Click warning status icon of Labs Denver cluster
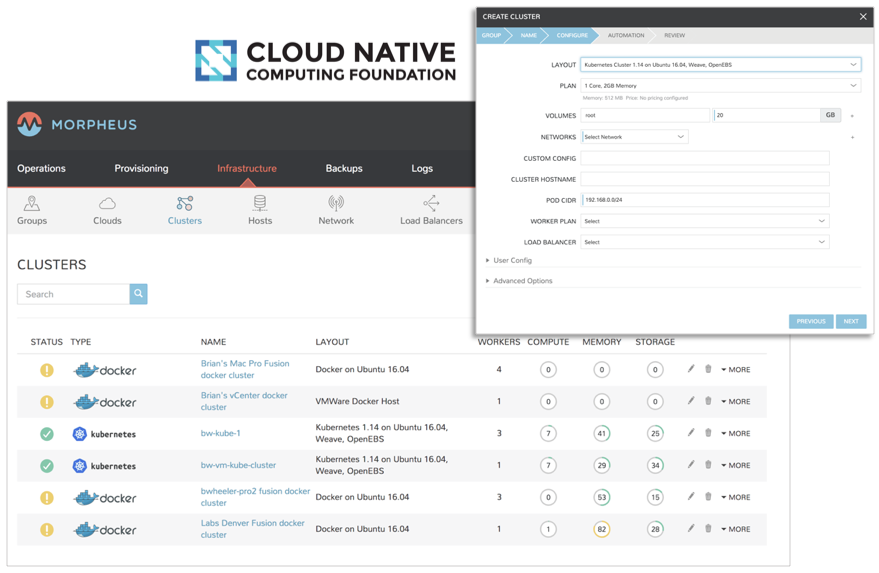 tap(47, 529)
